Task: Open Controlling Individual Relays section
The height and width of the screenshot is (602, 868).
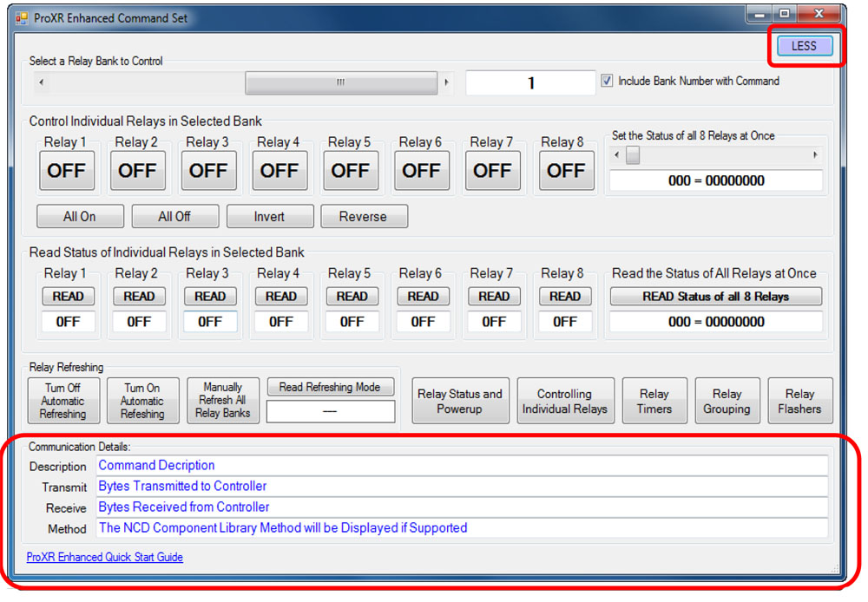Action: pos(565,401)
